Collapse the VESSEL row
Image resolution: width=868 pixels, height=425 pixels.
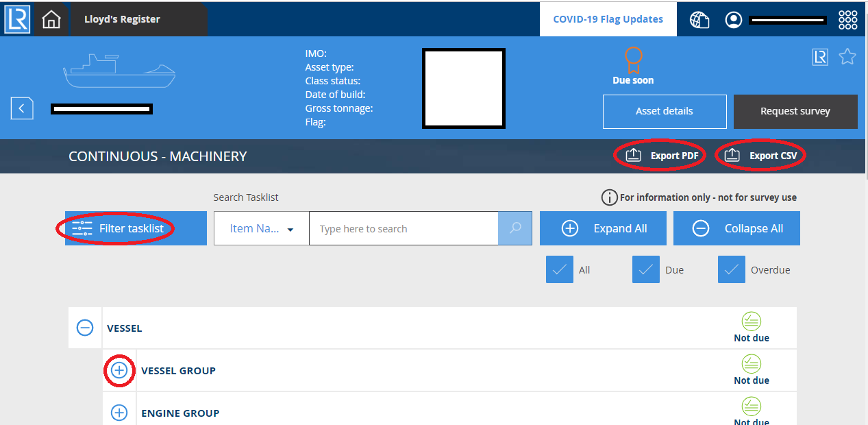(85, 328)
